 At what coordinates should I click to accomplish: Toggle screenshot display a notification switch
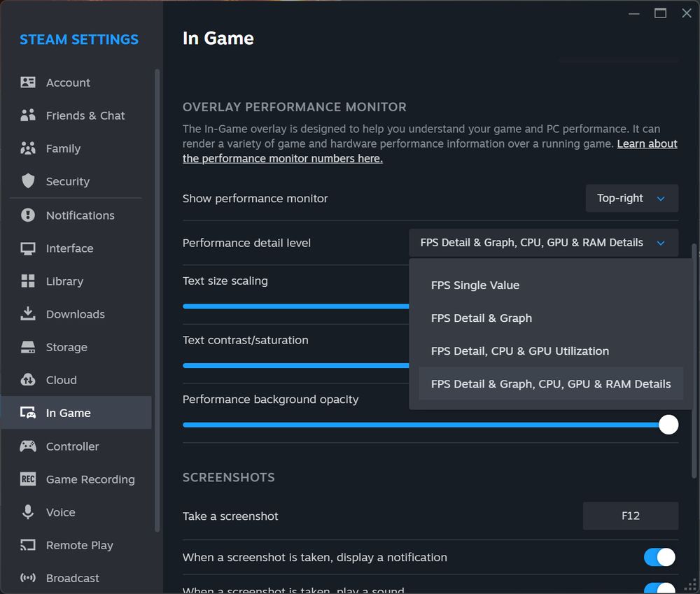[659, 557]
